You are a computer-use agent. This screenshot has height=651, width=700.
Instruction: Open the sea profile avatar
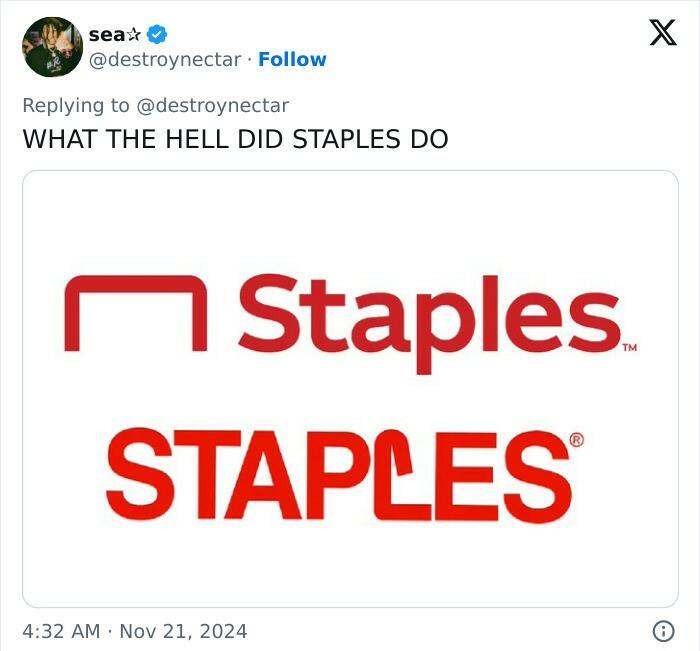pos(52,47)
